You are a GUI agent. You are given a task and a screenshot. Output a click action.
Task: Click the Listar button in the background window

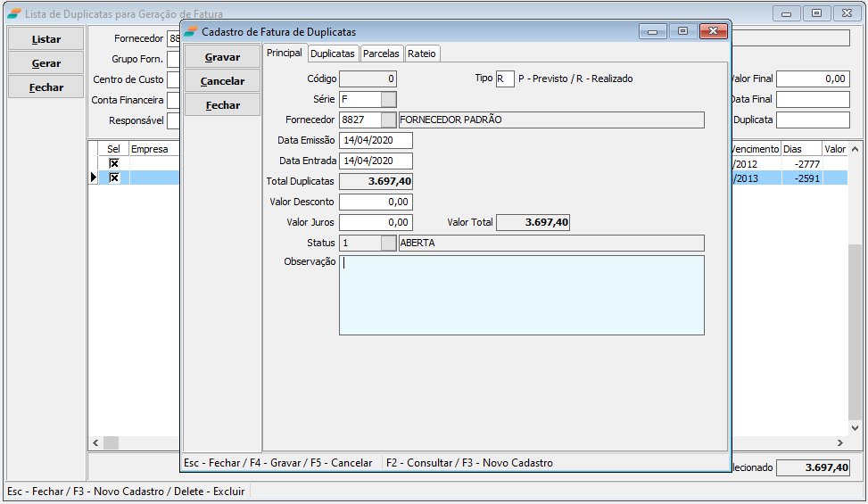46,39
